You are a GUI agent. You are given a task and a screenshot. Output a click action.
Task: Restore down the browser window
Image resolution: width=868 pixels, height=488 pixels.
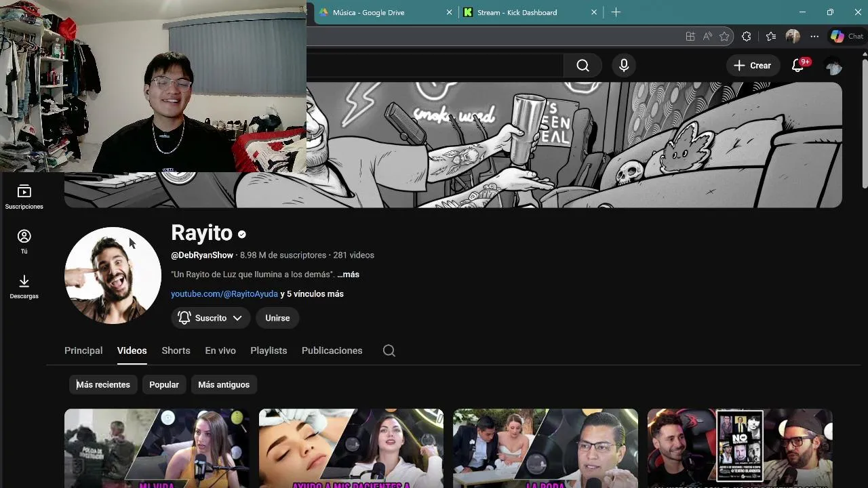point(830,12)
